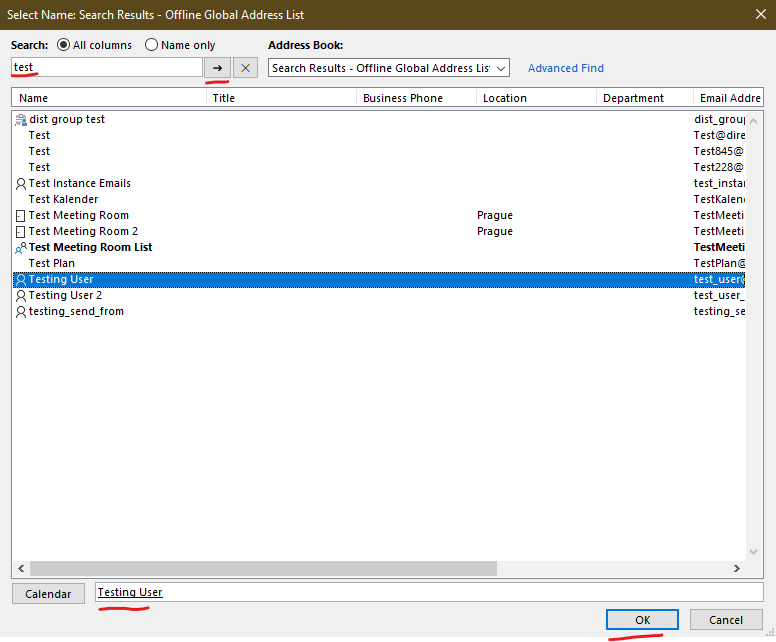Viewport: 776px width, 642px height.
Task: Sort by the Name column header
Action: [x=109, y=98]
